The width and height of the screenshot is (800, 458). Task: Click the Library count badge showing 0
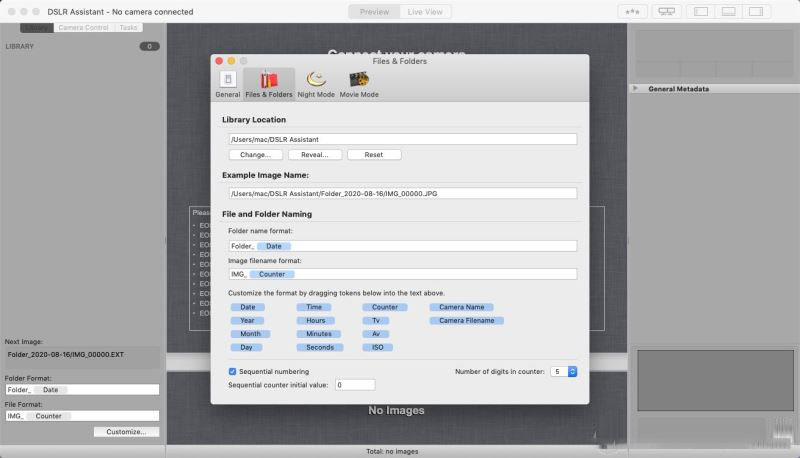[x=149, y=46]
